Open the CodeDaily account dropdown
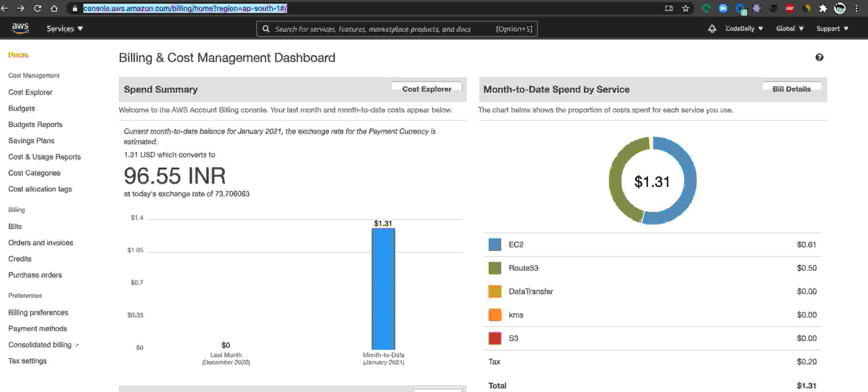Viewport: 868px width, 392px height. tap(744, 29)
